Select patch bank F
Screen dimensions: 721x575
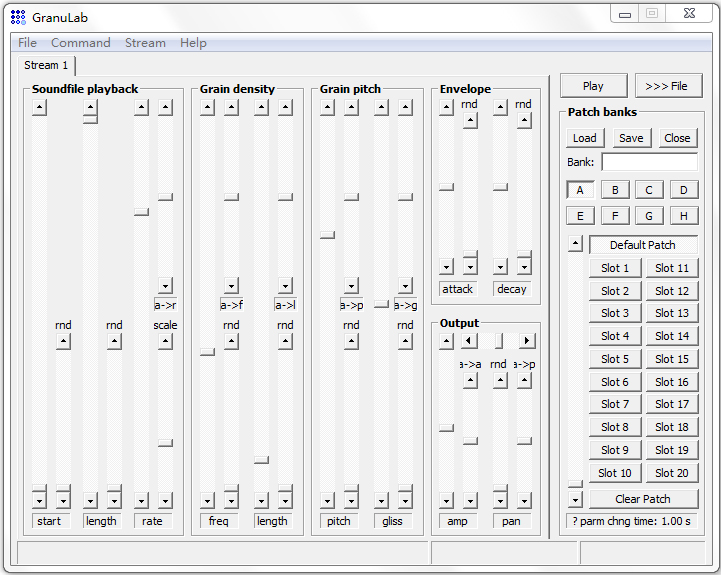(x=615, y=216)
